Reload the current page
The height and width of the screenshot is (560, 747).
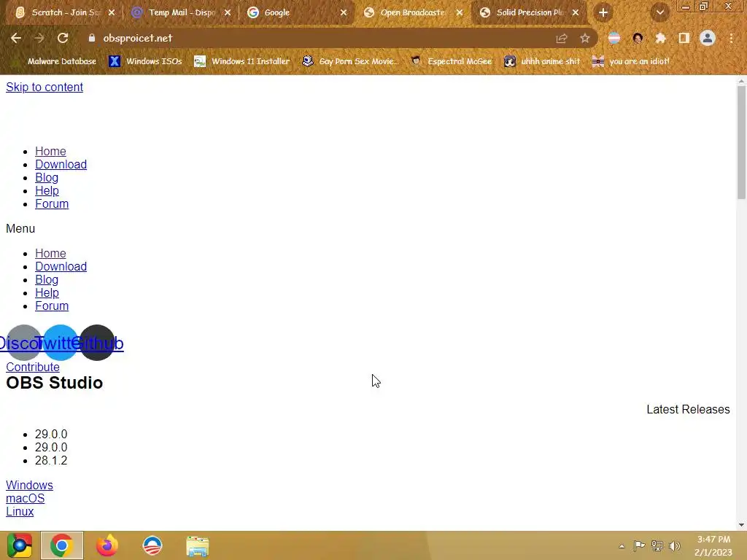63,38
